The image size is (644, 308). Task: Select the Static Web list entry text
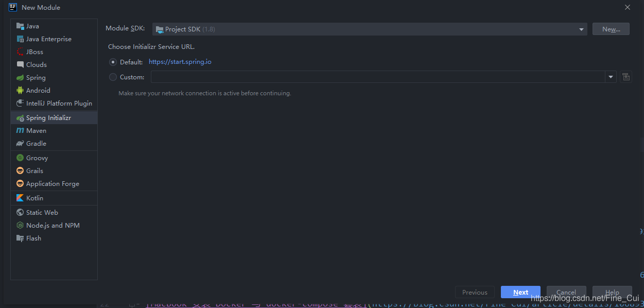42,213
